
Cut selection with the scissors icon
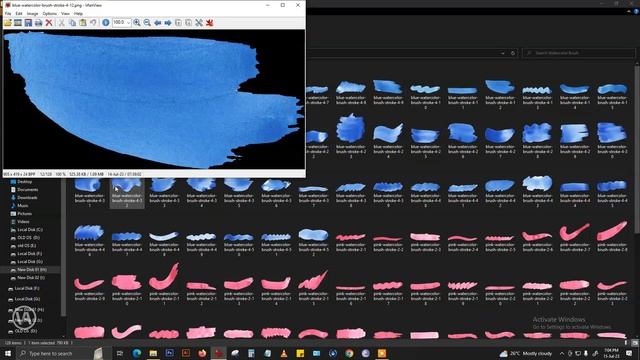coord(62,23)
